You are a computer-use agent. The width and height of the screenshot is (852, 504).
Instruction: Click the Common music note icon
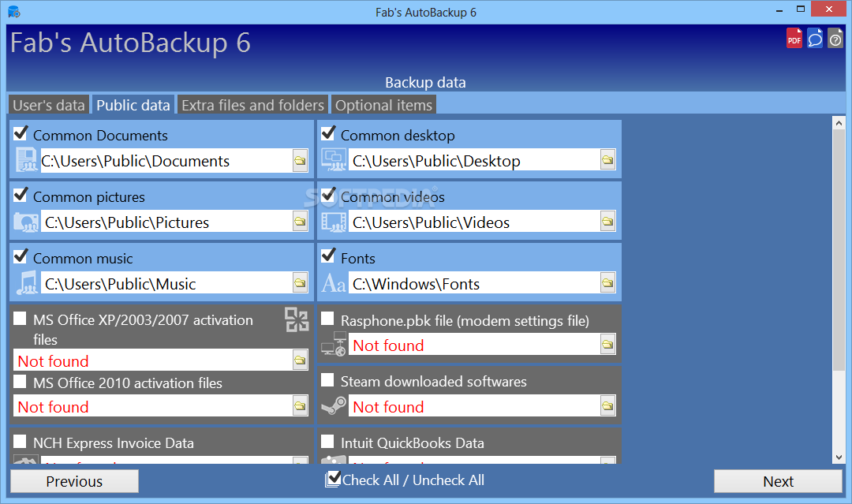click(x=27, y=283)
